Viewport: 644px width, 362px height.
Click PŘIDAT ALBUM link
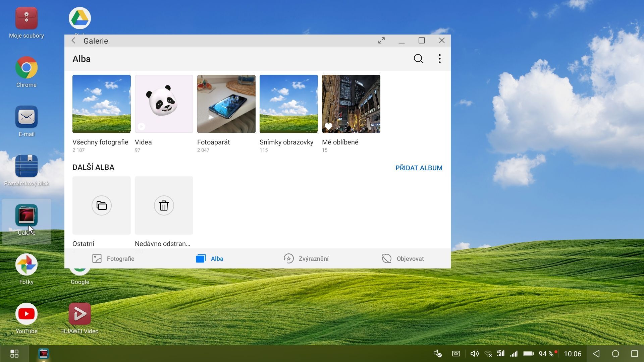pyautogui.click(x=419, y=168)
